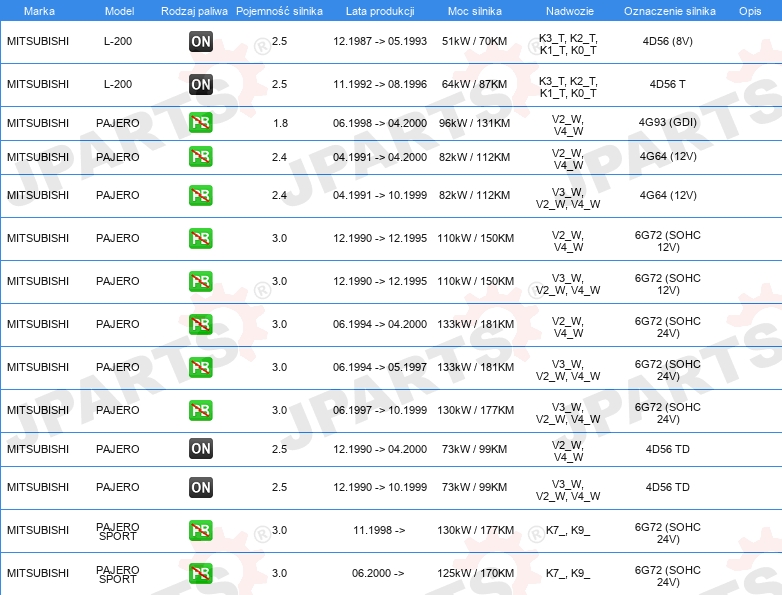Click the Moc silnika column header
Screen dimensions: 782x595
[474, 11]
